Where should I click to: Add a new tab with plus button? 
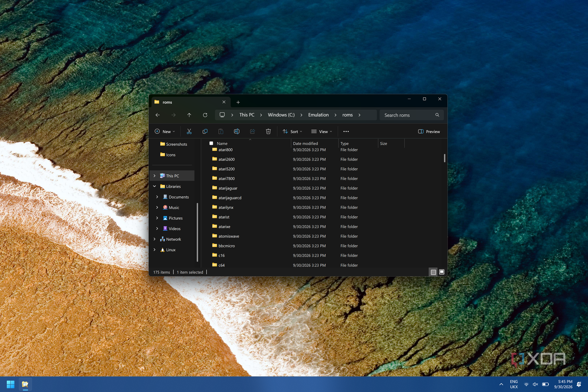(238, 102)
